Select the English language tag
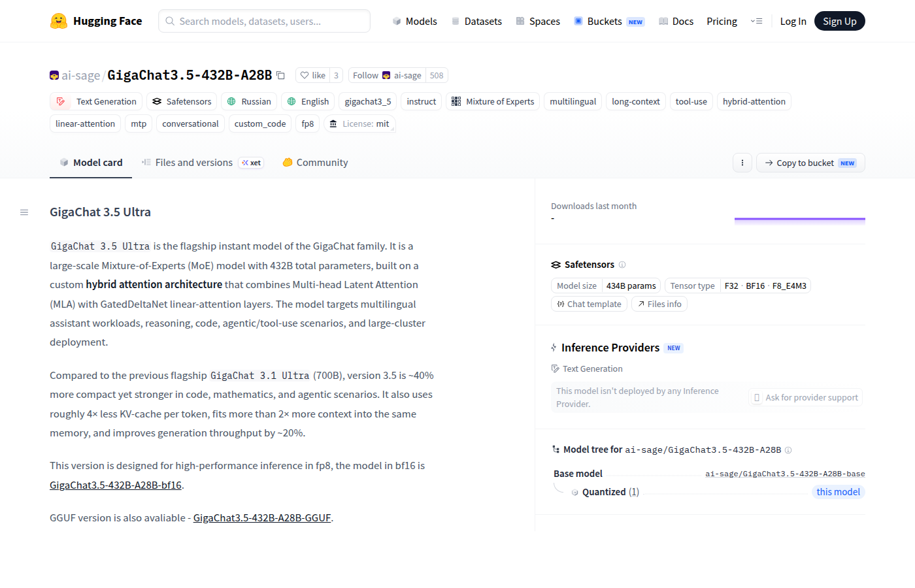This screenshot has width=915, height=588. pyautogui.click(x=308, y=101)
